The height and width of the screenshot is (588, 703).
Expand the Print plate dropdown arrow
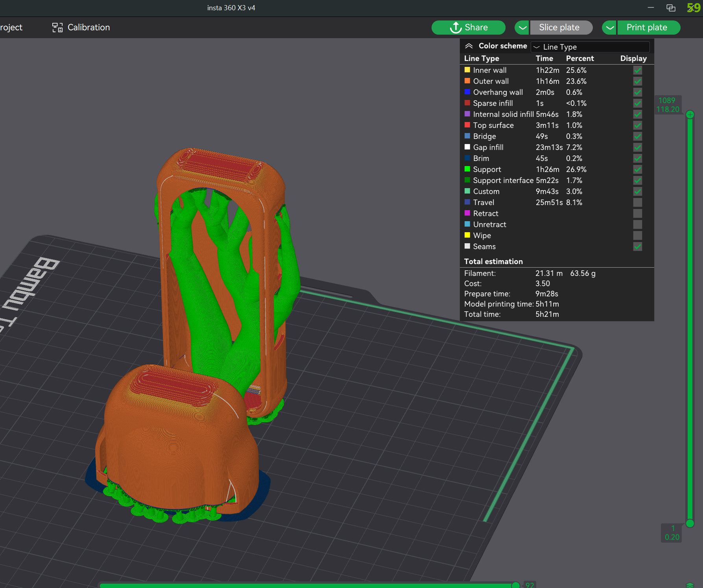(x=609, y=28)
